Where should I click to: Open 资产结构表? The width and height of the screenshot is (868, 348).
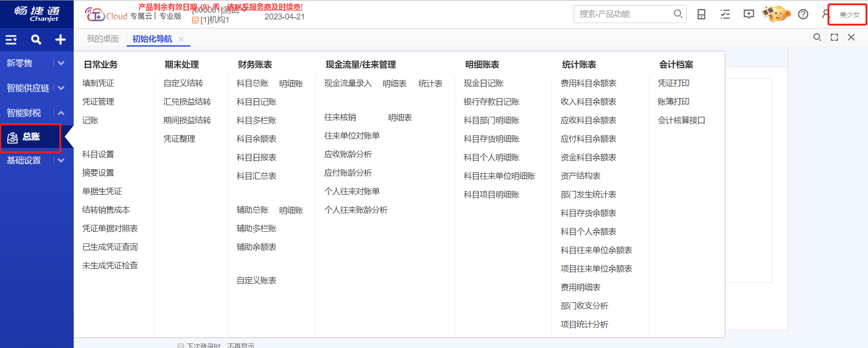580,176
